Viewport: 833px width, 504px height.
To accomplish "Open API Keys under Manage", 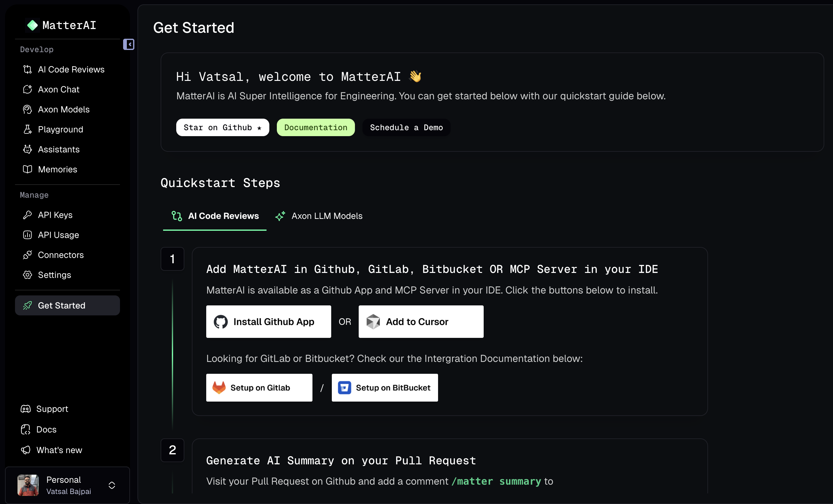I will tap(55, 215).
